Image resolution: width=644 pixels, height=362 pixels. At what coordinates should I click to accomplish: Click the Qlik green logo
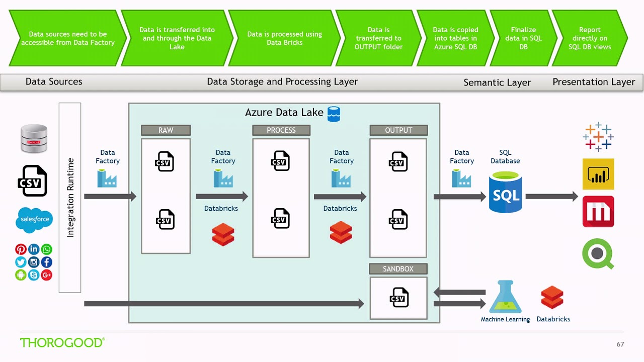pyautogui.click(x=598, y=253)
